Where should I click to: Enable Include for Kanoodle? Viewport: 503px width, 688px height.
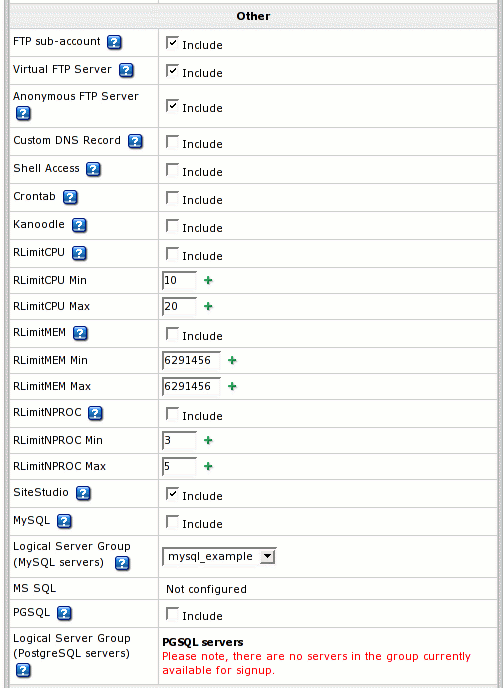coord(172,226)
